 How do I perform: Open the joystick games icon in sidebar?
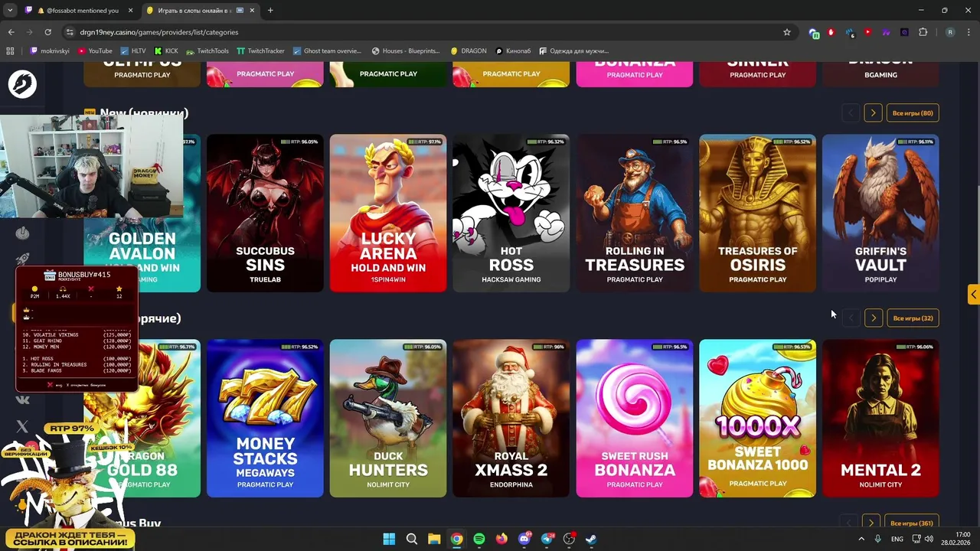[x=23, y=233]
